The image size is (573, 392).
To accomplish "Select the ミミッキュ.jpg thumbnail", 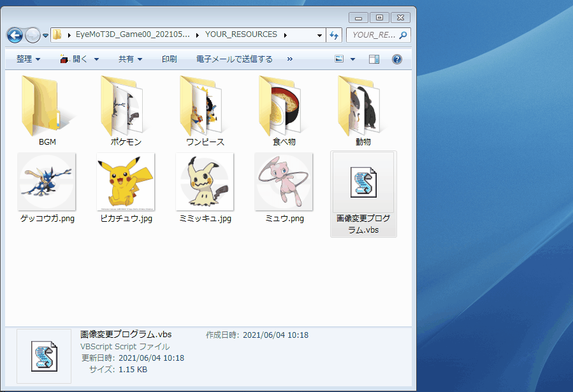I will pos(205,182).
